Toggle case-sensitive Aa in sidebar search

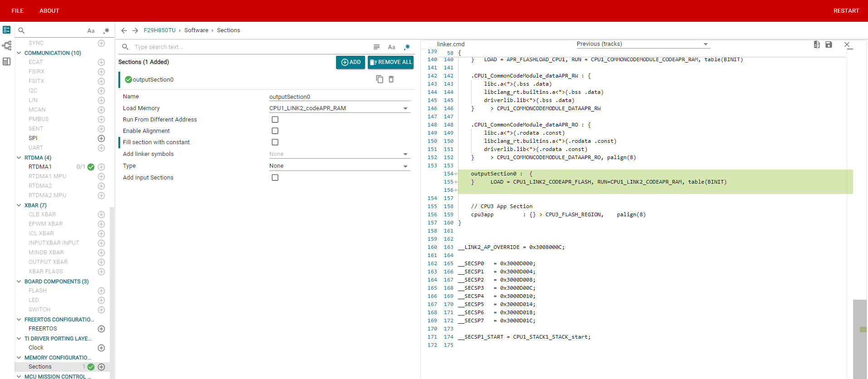click(x=91, y=31)
